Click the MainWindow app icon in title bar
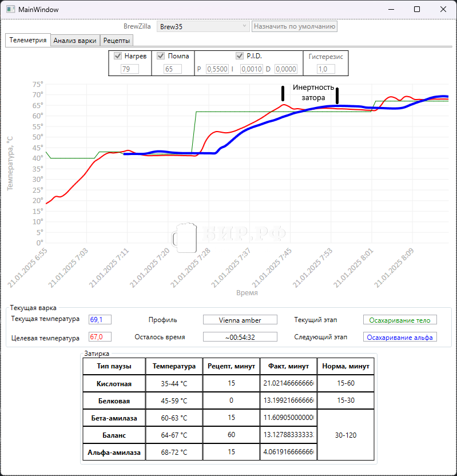Screen dimensions: 457x476 (x=10, y=10)
